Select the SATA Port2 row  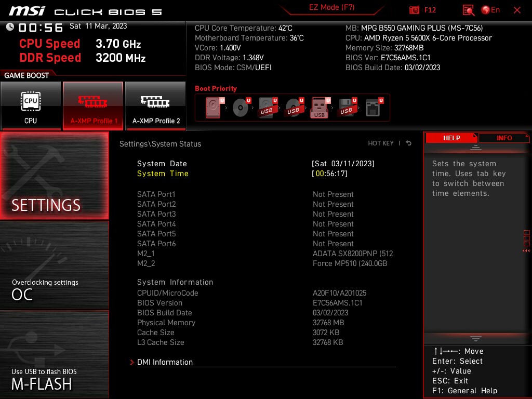[245, 204]
